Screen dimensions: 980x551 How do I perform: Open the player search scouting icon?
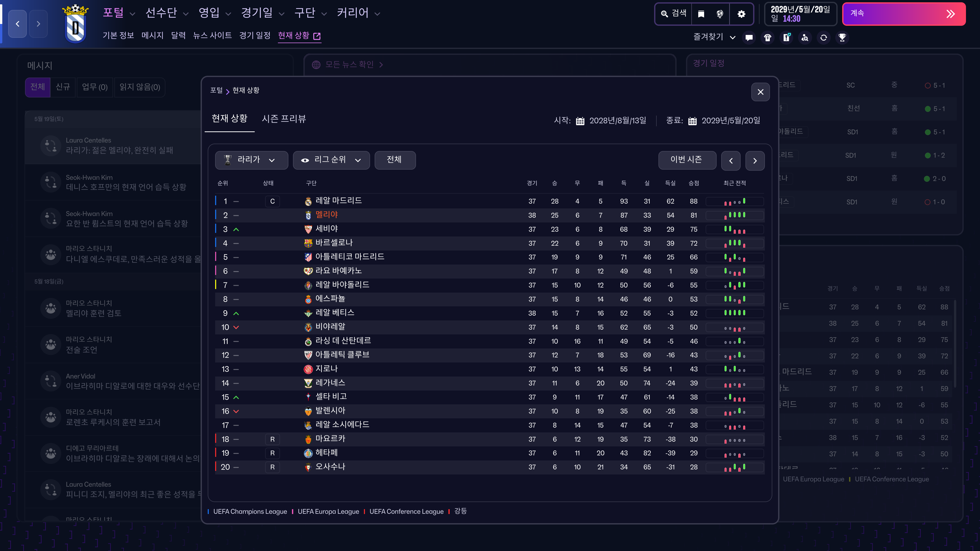pos(805,38)
